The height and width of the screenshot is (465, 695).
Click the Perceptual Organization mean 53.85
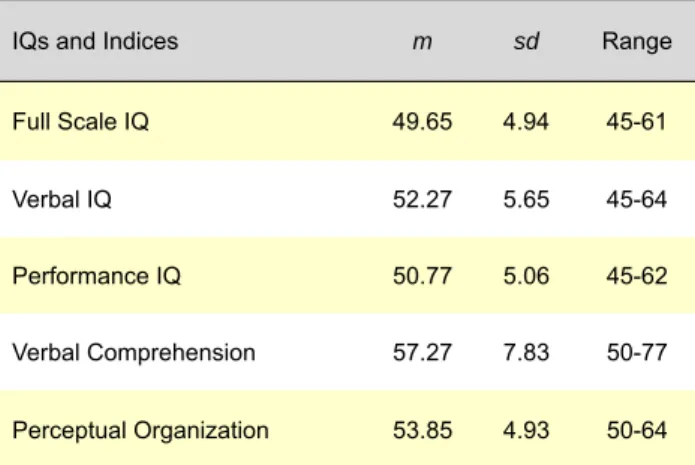[422, 430]
